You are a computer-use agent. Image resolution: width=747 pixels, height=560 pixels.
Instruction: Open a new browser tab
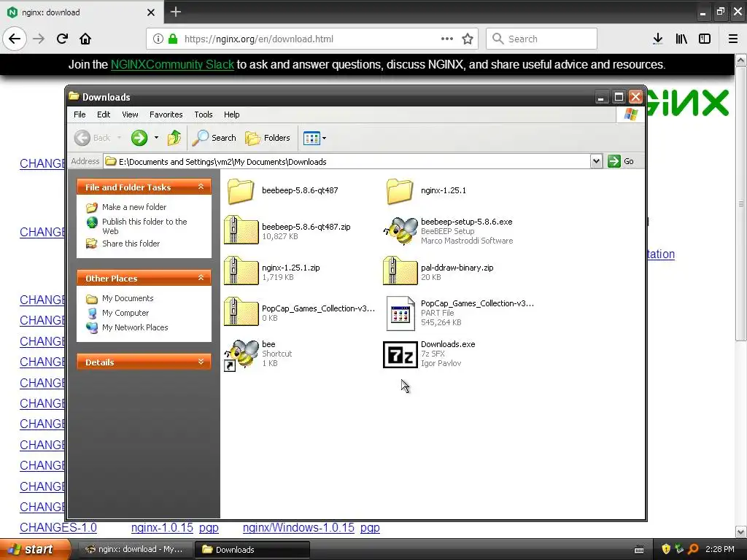(175, 12)
